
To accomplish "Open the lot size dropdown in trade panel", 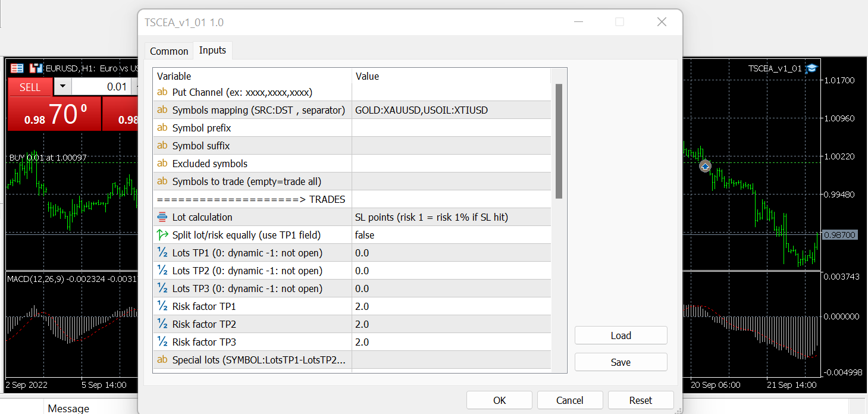I will coord(62,87).
